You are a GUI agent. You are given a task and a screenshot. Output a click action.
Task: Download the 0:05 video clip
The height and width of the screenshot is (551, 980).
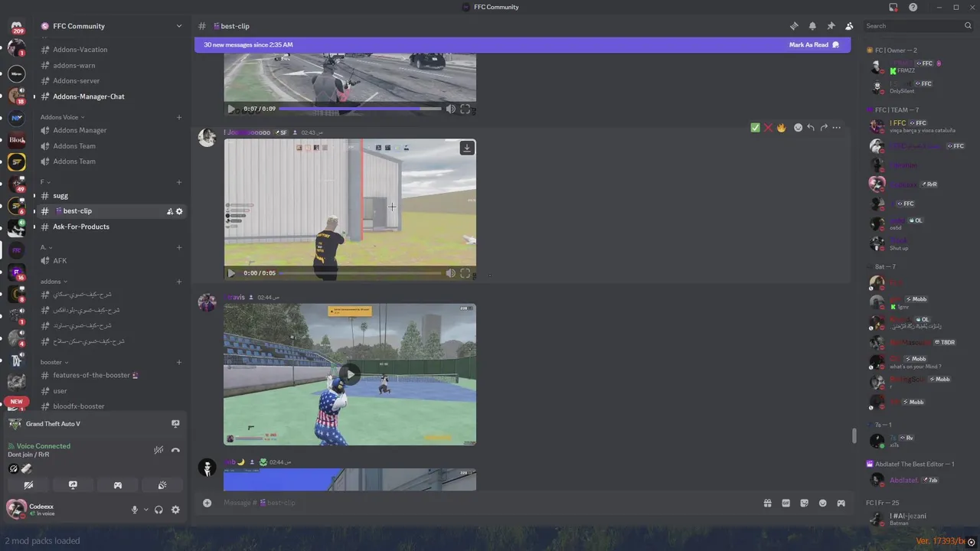pyautogui.click(x=466, y=148)
